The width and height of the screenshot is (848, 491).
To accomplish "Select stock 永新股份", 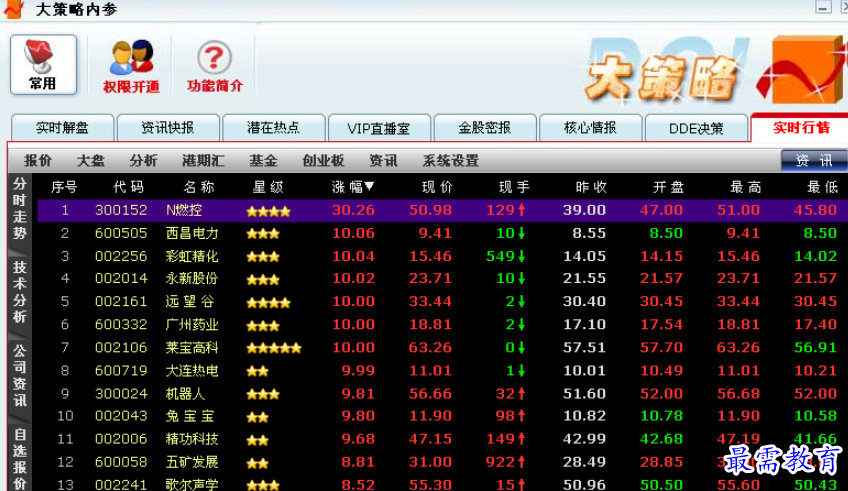I will 192,278.
